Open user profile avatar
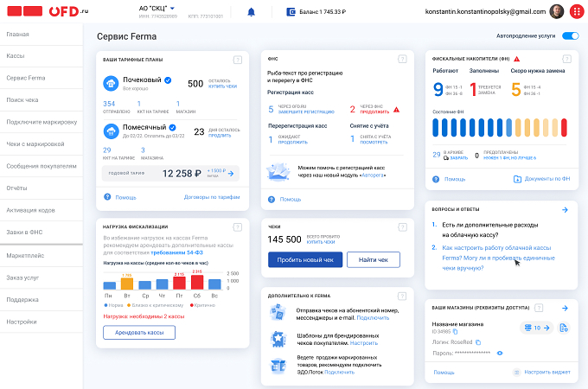This screenshot has width=588, height=389. [557, 11]
